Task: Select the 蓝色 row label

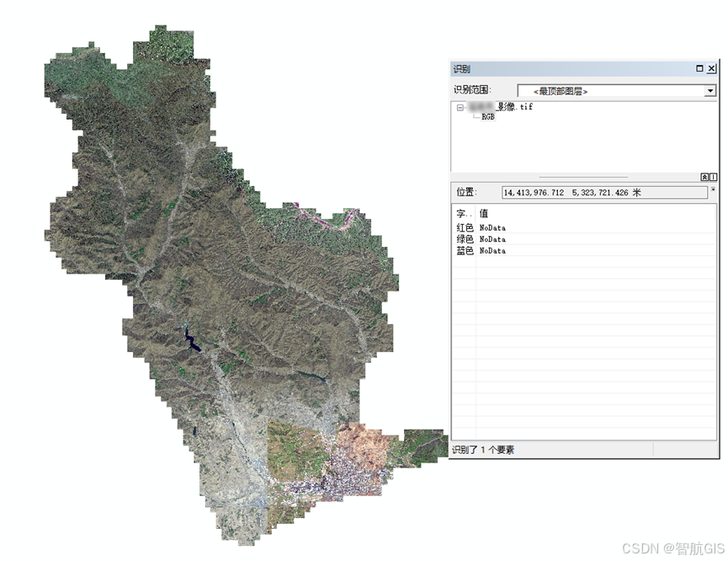Action: (465, 251)
